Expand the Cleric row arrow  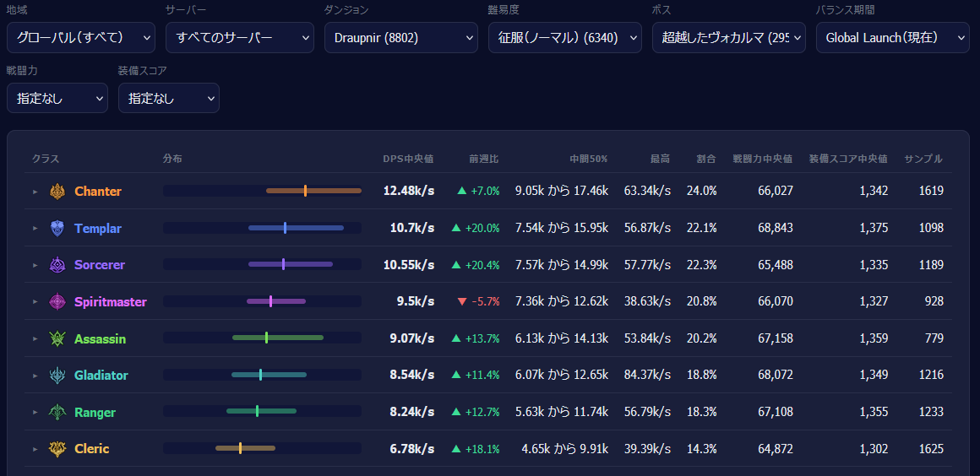(35, 449)
